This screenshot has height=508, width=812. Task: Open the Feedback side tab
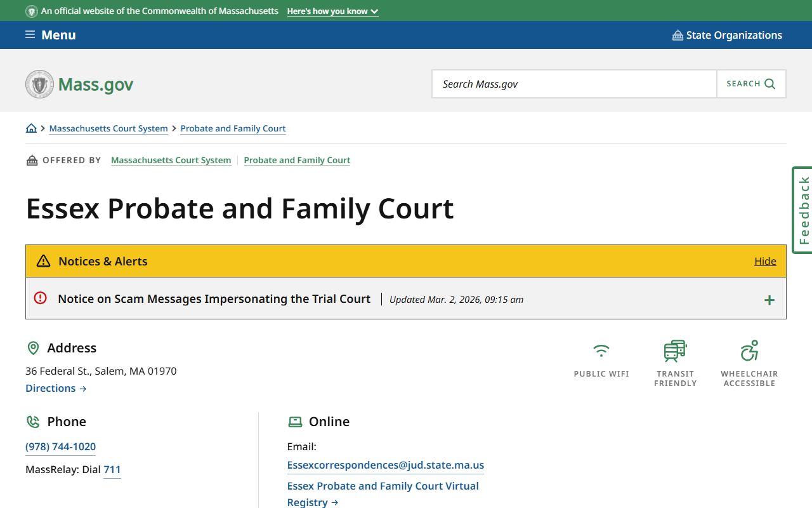(x=802, y=210)
